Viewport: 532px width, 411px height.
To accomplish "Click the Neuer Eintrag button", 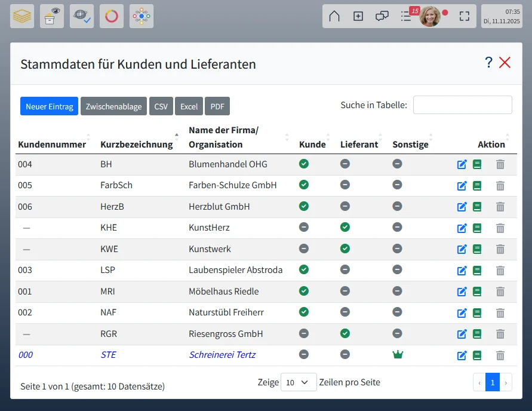I will (49, 106).
